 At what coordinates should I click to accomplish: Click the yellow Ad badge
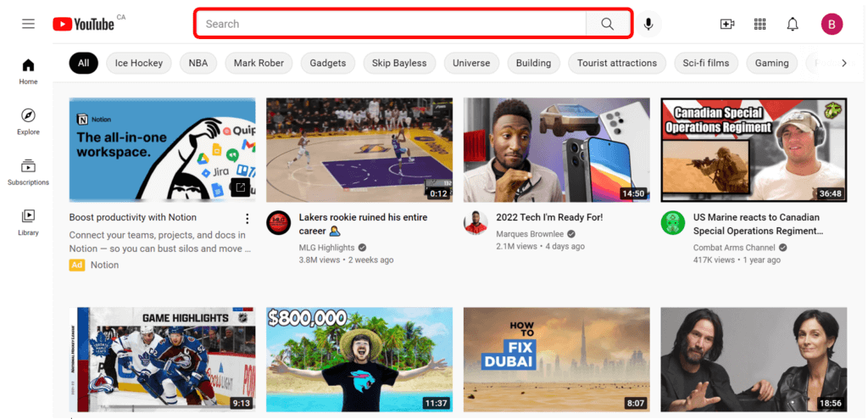(77, 265)
